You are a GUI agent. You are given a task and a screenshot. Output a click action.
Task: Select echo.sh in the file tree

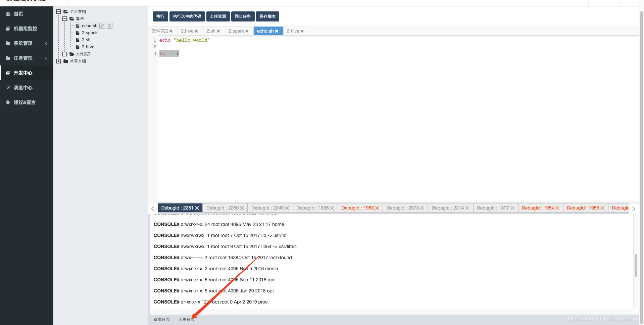click(x=89, y=26)
